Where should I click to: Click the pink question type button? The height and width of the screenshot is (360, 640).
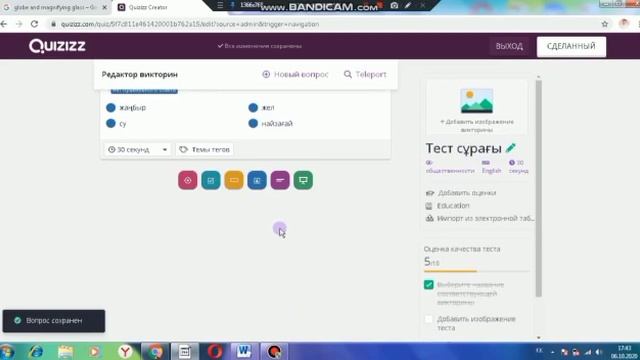(188, 180)
